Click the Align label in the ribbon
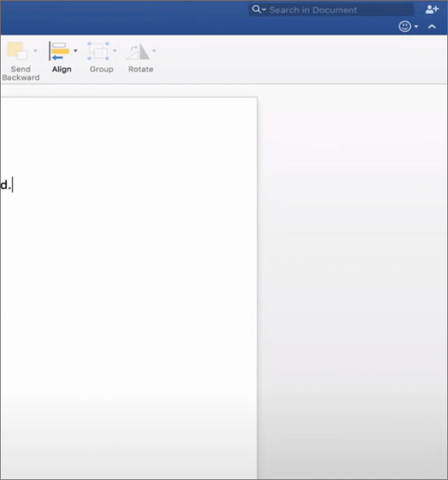 62,69
